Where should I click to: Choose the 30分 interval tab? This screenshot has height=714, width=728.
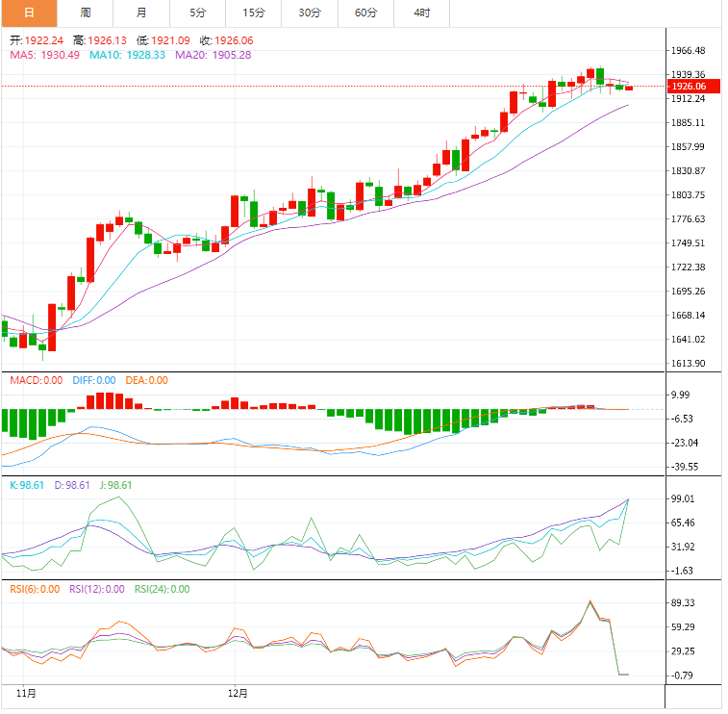click(x=310, y=13)
